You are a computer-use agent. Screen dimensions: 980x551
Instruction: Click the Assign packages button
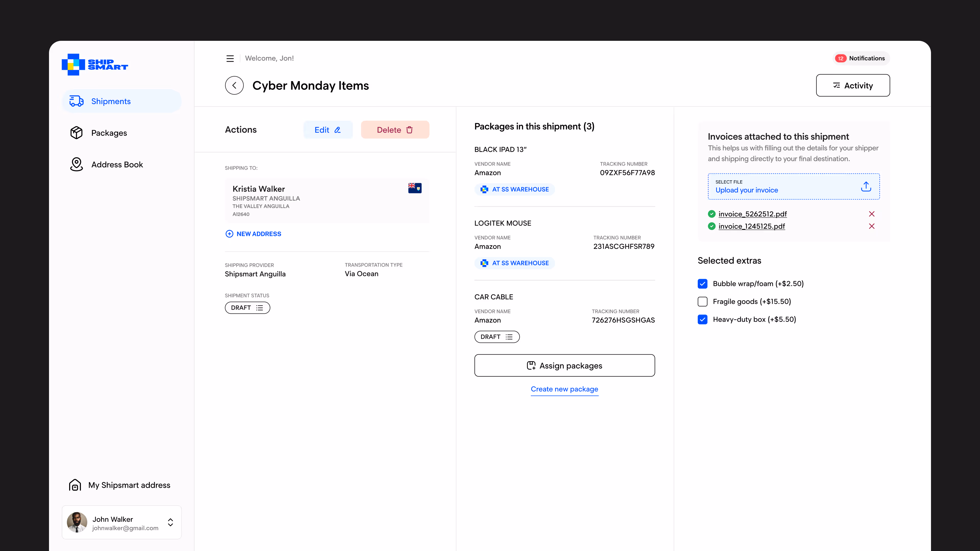(x=564, y=366)
